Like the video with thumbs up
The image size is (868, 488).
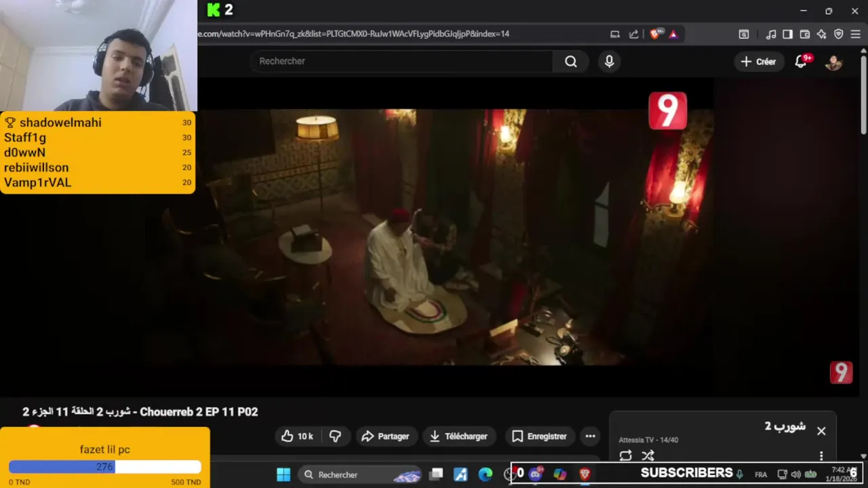[298, 436]
